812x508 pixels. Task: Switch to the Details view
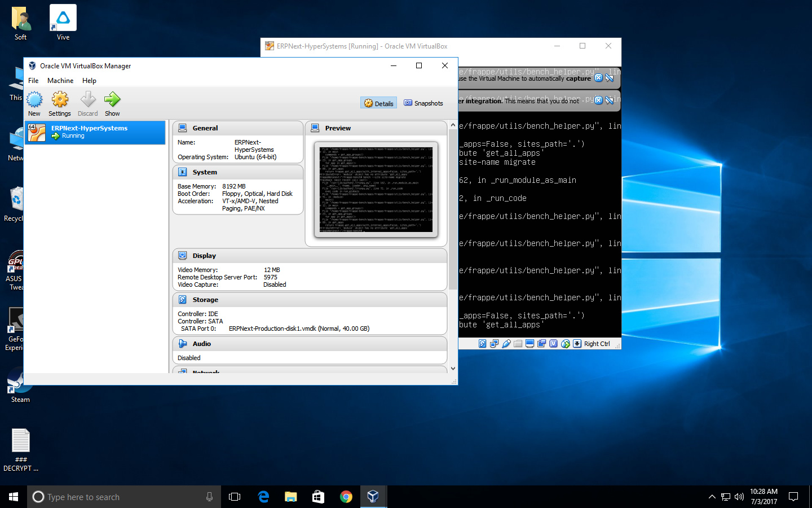[x=378, y=103]
